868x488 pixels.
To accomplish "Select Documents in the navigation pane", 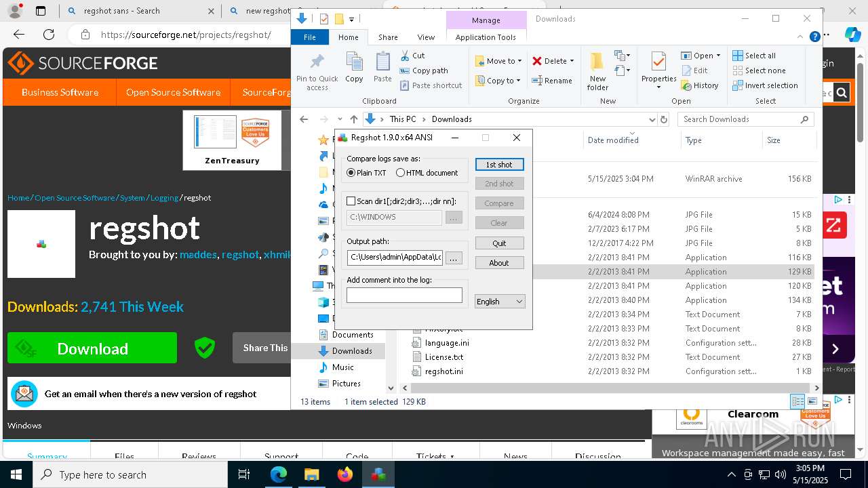I will [353, 335].
